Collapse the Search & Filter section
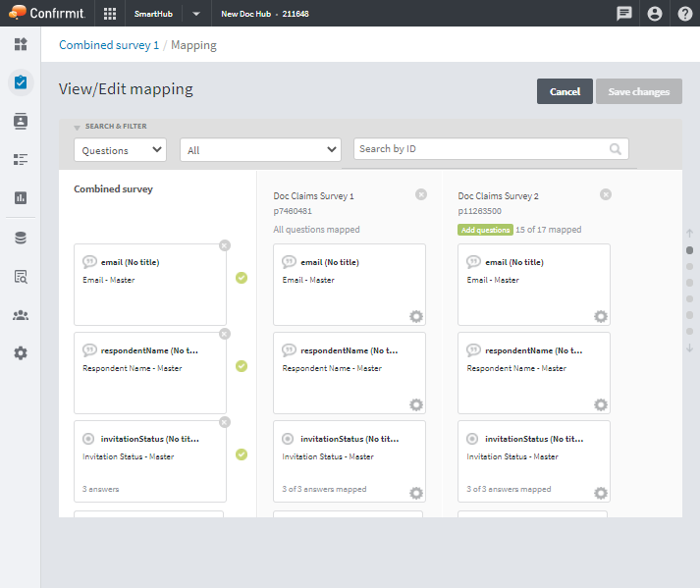 pos(77,128)
